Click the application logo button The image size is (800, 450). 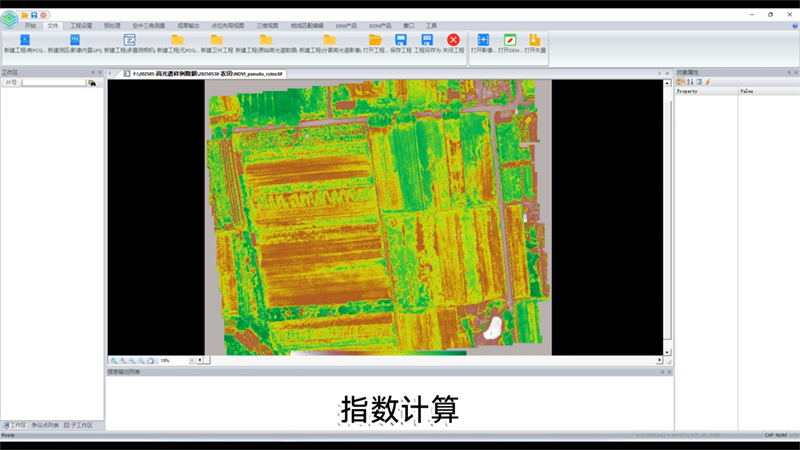(x=9, y=19)
